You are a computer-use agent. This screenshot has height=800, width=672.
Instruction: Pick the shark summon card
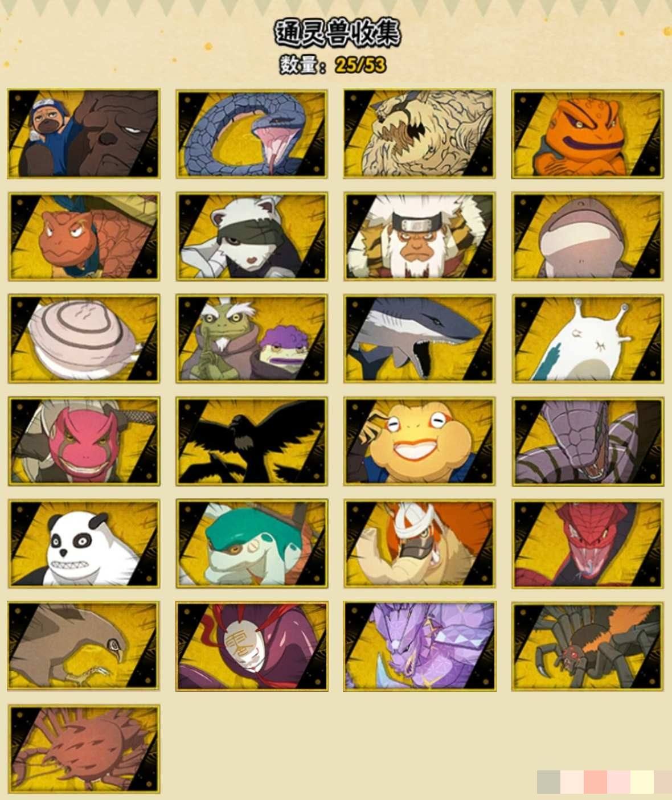click(x=420, y=339)
